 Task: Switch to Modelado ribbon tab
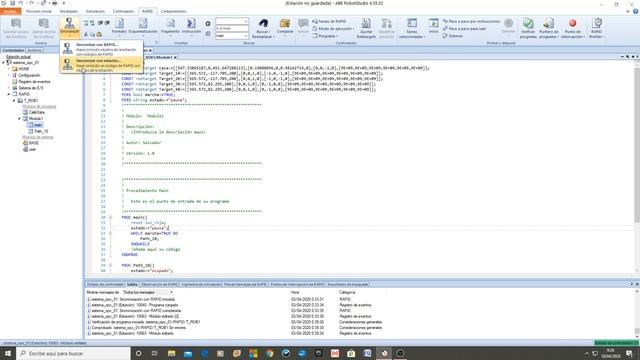point(69,11)
